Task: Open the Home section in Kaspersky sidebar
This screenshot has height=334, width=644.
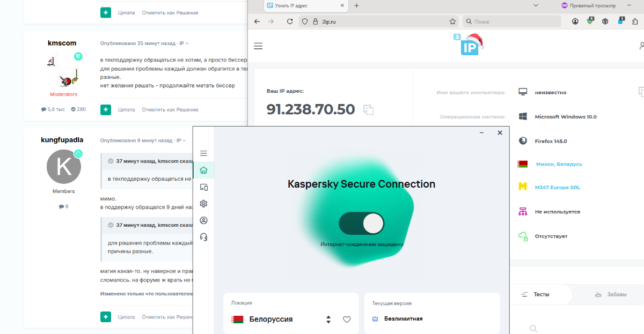Action: pos(203,170)
